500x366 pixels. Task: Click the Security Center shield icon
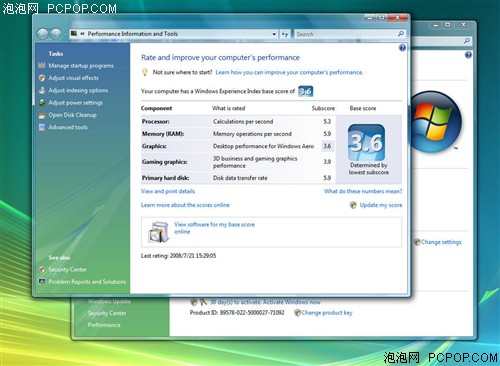click(x=42, y=269)
